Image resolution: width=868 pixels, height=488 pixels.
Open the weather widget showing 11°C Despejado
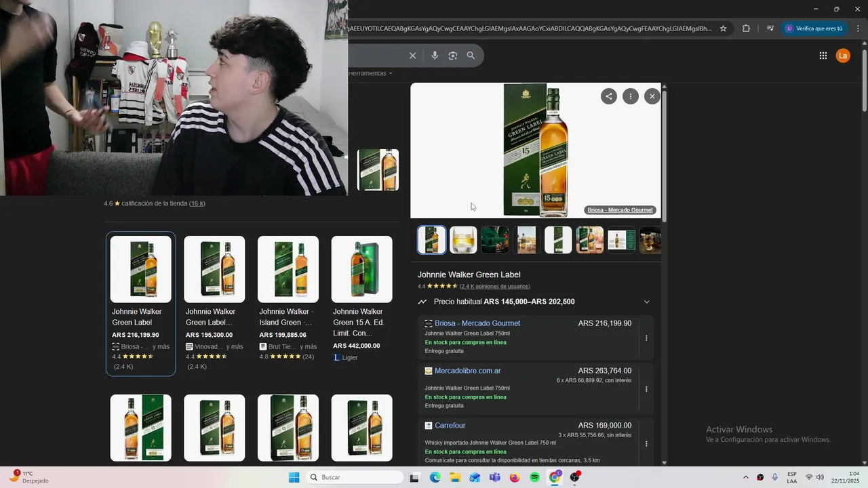(29, 477)
